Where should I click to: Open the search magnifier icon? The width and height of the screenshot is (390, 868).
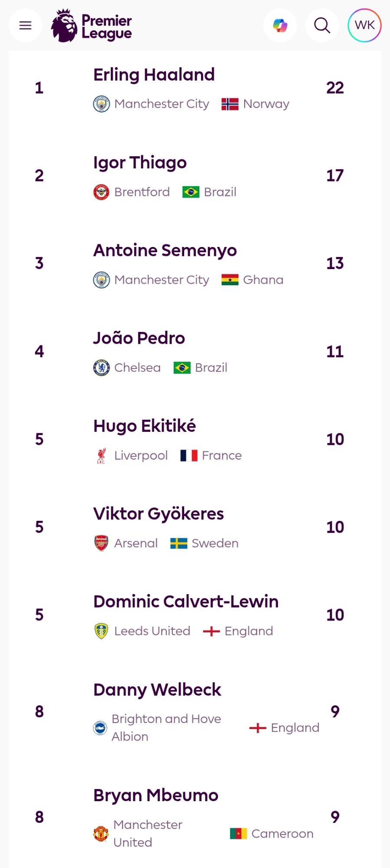[x=322, y=26]
